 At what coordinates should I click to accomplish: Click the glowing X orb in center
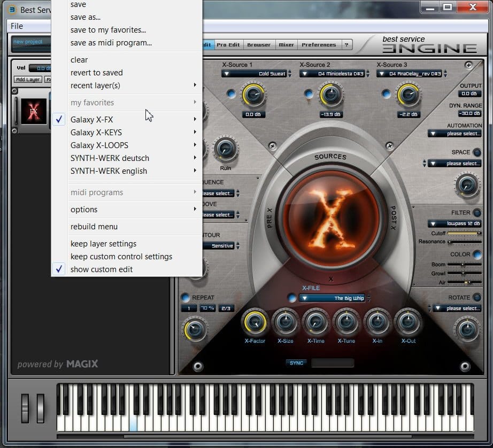point(331,220)
